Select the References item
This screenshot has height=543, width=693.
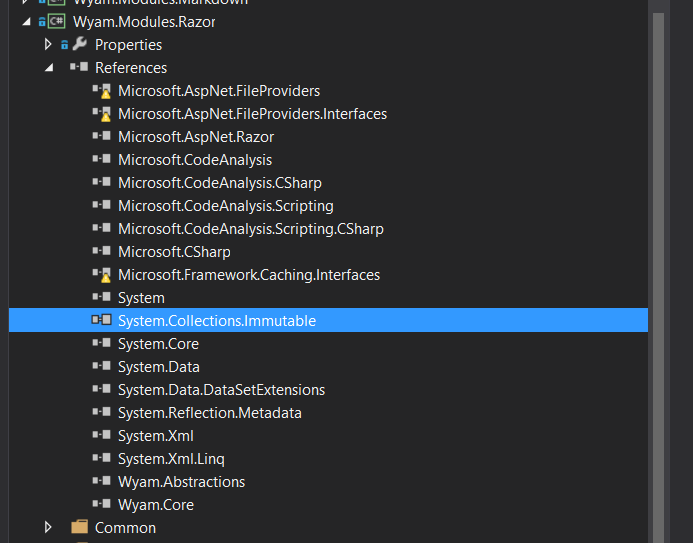(131, 68)
